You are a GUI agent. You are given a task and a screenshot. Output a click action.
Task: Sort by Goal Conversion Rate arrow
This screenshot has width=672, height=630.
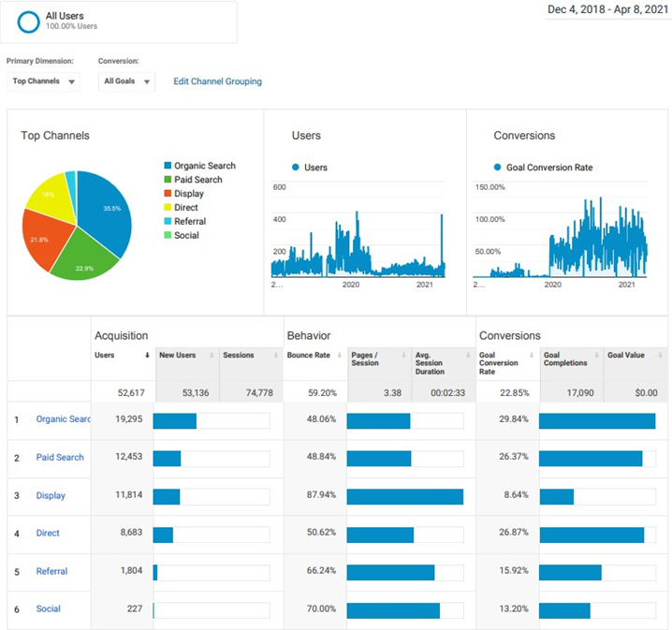click(x=532, y=355)
